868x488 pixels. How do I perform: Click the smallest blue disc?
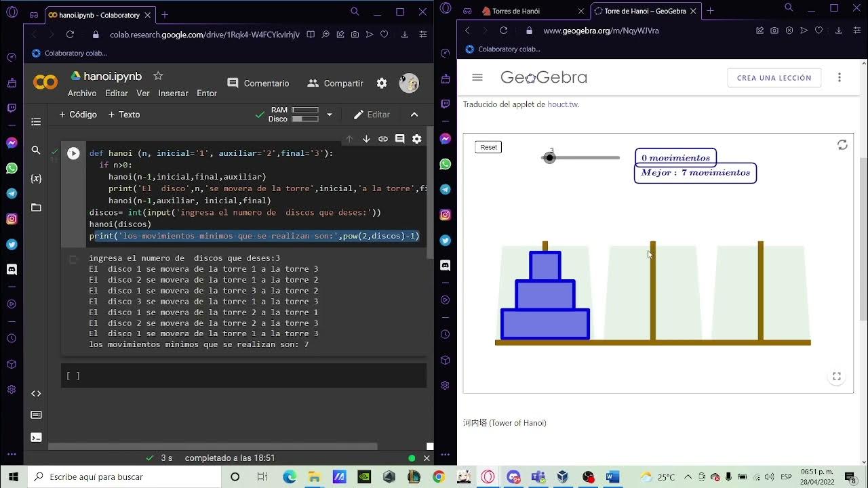point(545,266)
